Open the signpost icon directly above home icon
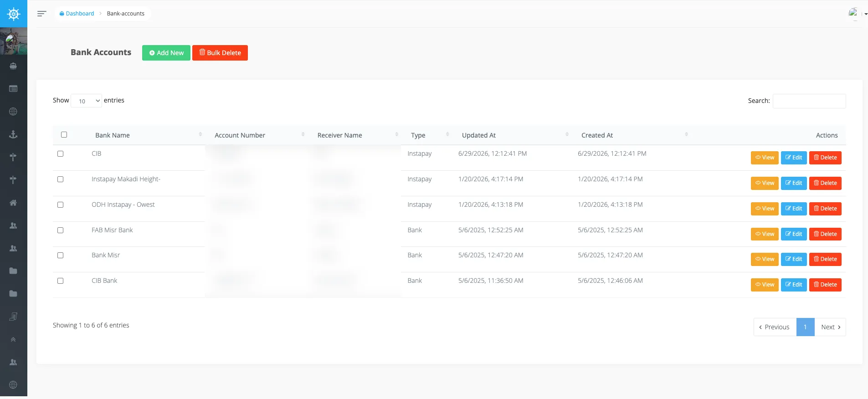The image size is (868, 399). pos(13,180)
